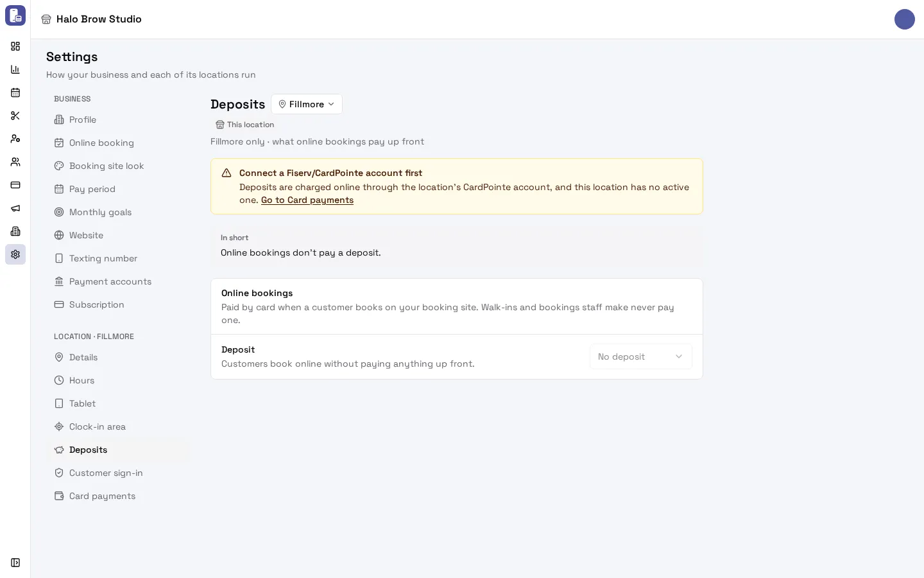Open the credit card icon in the left rail
This screenshot has height=578, width=924.
pyautogui.click(x=15, y=185)
